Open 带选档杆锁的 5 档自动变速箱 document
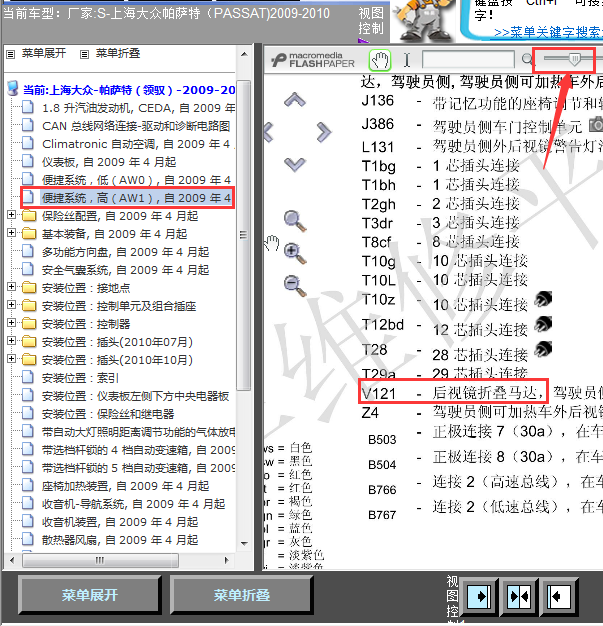Image resolution: width=603 pixels, height=626 pixels. click(139, 468)
